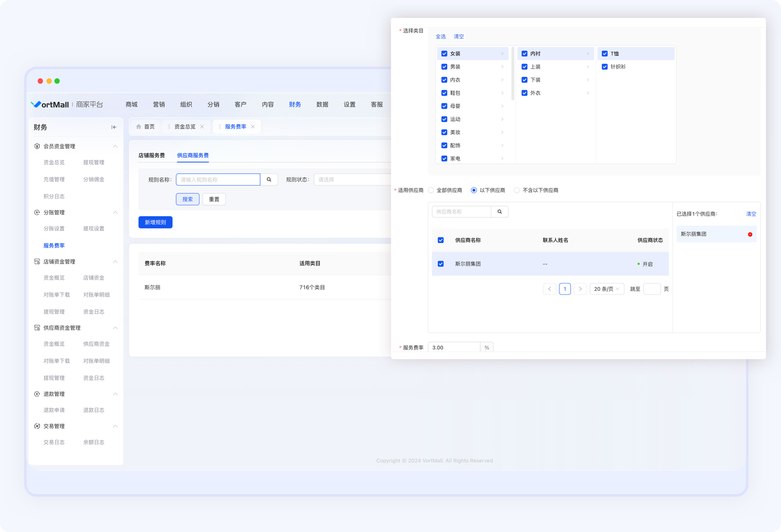781x532 pixels.
Task: Click the search icon beside 规则名称 input
Action: point(269,180)
